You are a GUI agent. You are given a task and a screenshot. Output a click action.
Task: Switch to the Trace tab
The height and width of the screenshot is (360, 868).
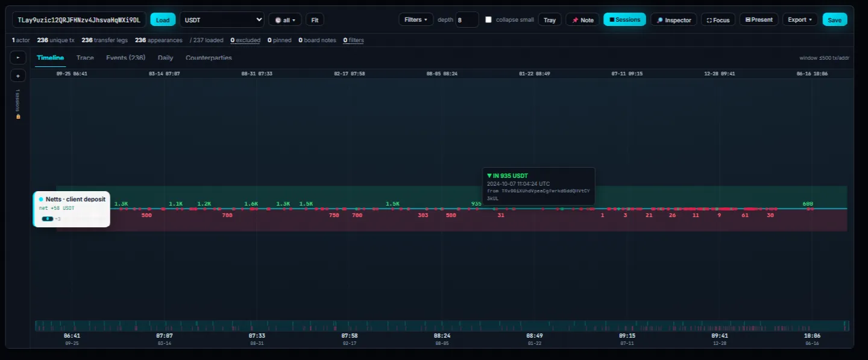[85, 58]
